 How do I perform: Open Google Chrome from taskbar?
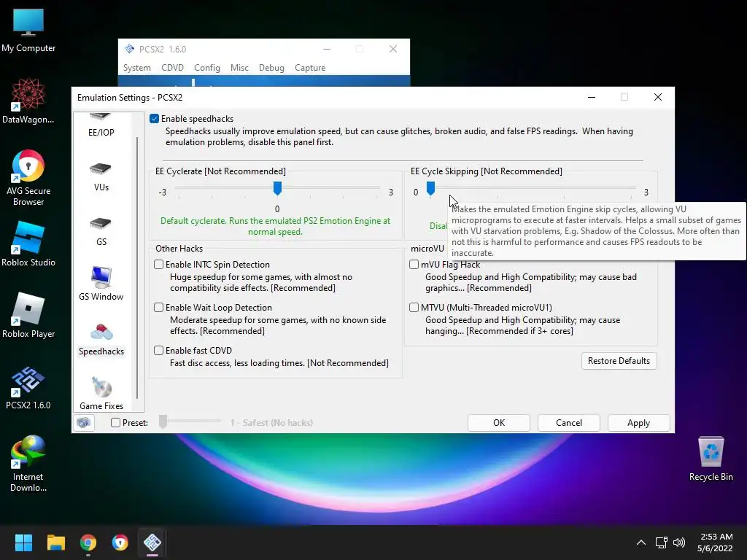[88, 542]
